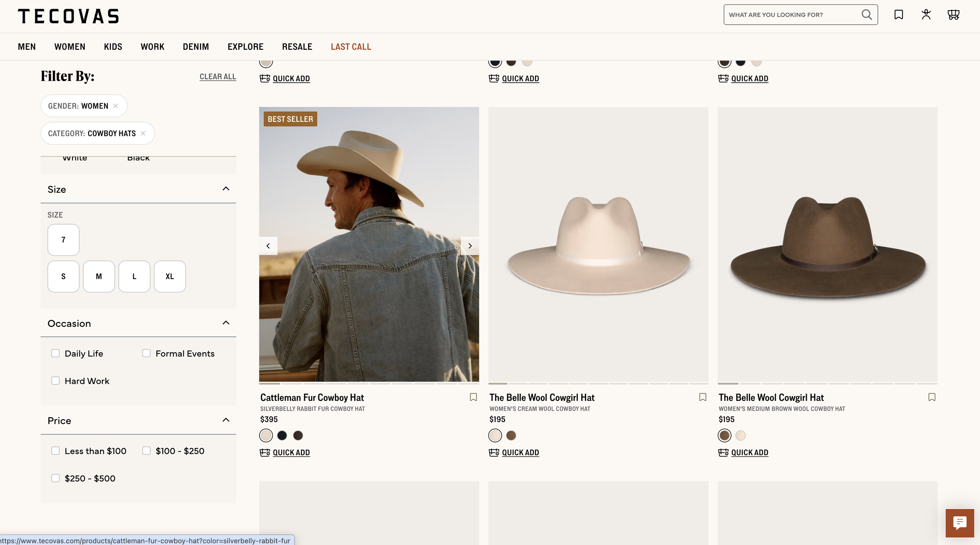980x545 pixels.
Task: Go to the LAST CALL menu item
Action: click(350, 47)
